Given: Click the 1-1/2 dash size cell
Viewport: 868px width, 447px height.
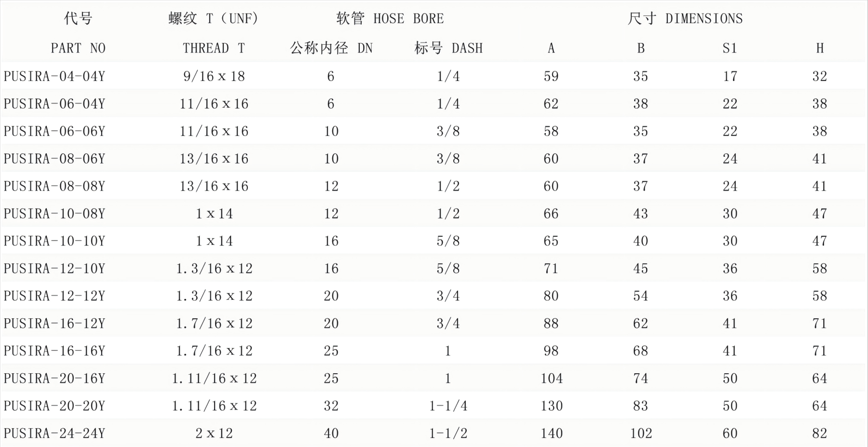Looking at the screenshot, I should click(448, 433).
